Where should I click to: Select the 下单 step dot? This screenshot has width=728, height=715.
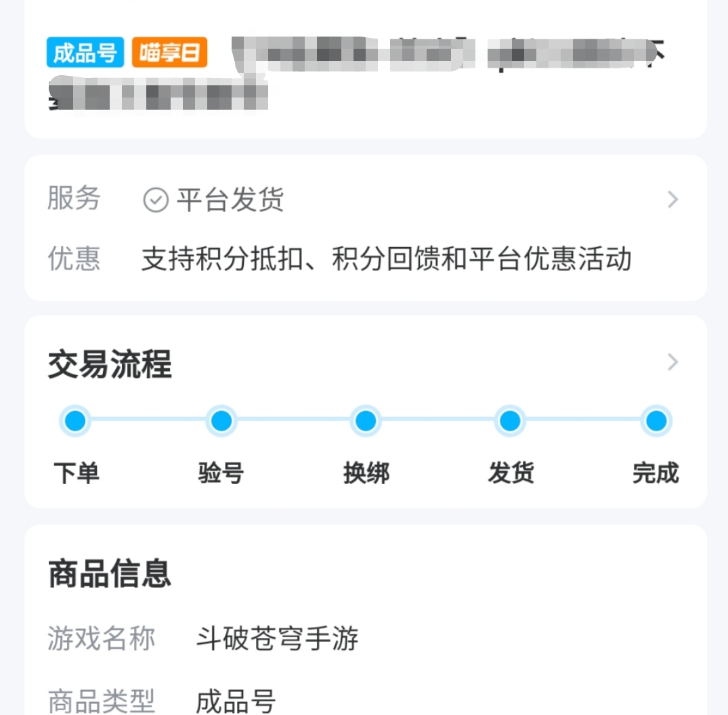[75, 421]
